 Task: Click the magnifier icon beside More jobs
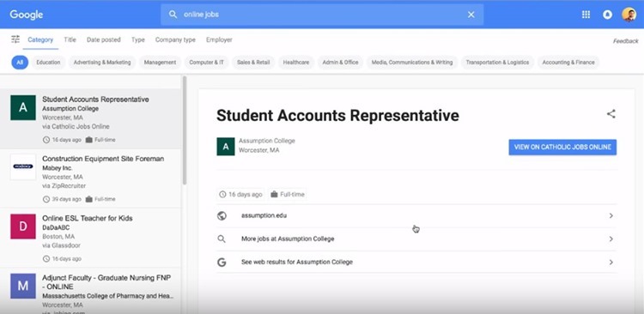pyautogui.click(x=222, y=239)
